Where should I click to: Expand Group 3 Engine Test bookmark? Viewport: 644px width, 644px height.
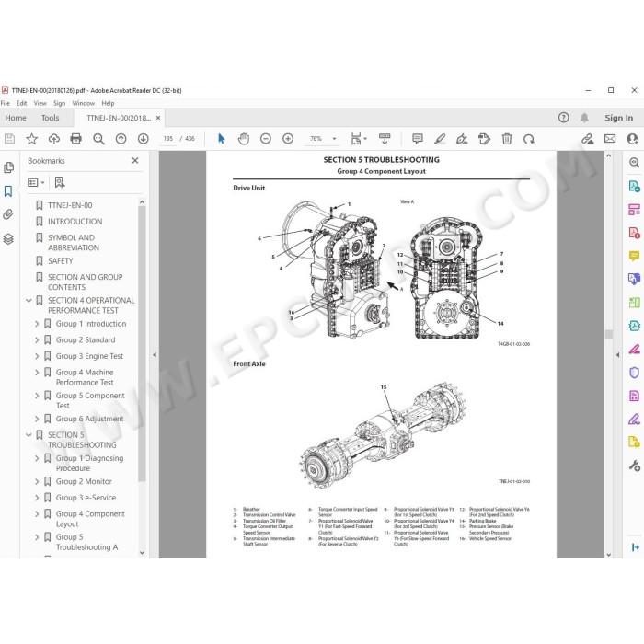[x=37, y=356]
